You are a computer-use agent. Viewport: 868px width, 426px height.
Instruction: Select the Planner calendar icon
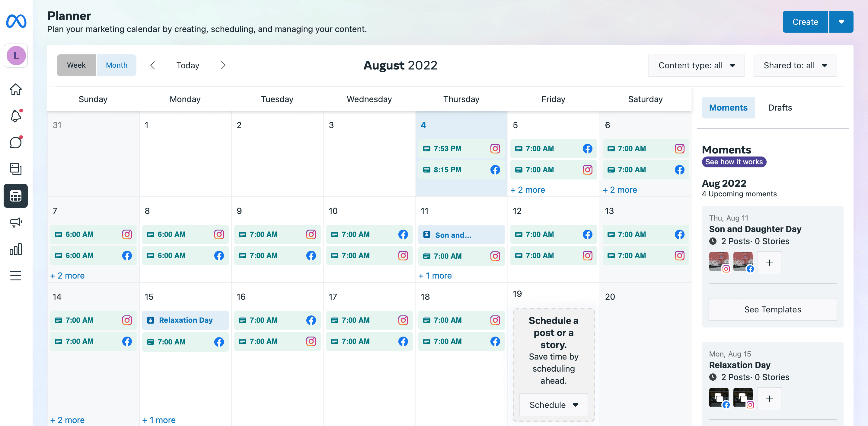15,196
